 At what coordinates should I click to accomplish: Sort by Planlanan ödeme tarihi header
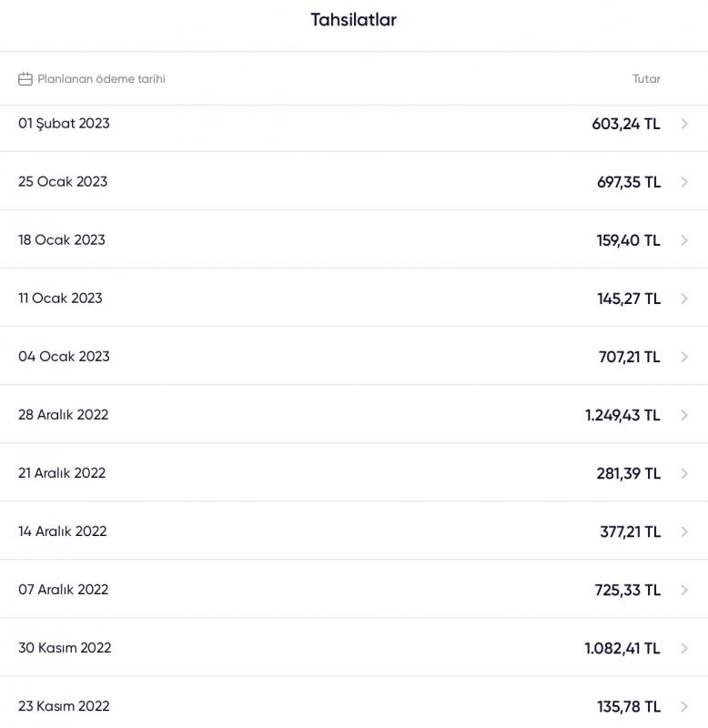tap(101, 79)
